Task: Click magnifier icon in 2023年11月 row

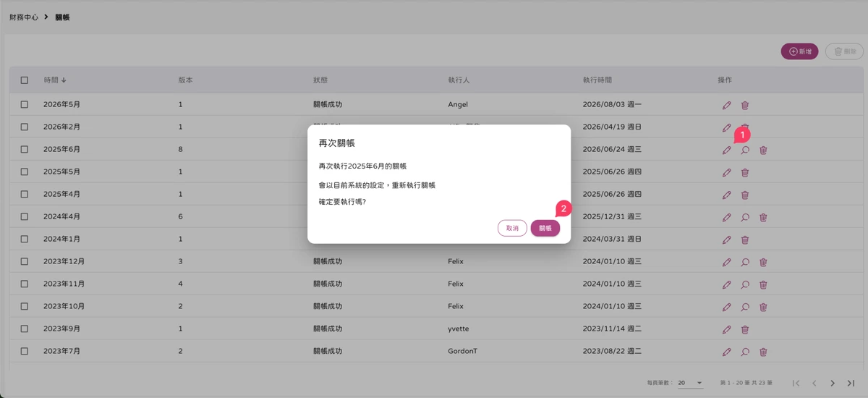Action: coord(745,284)
